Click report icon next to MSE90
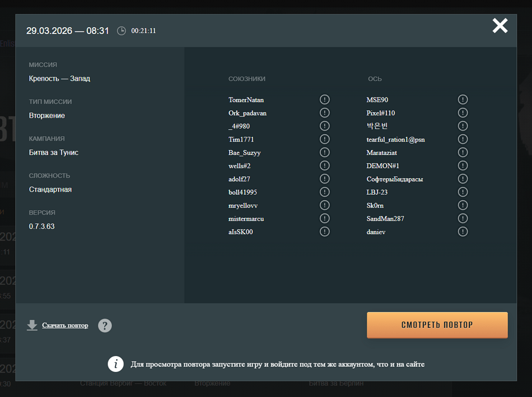Image resolution: width=532 pixels, height=397 pixels. [x=463, y=100]
